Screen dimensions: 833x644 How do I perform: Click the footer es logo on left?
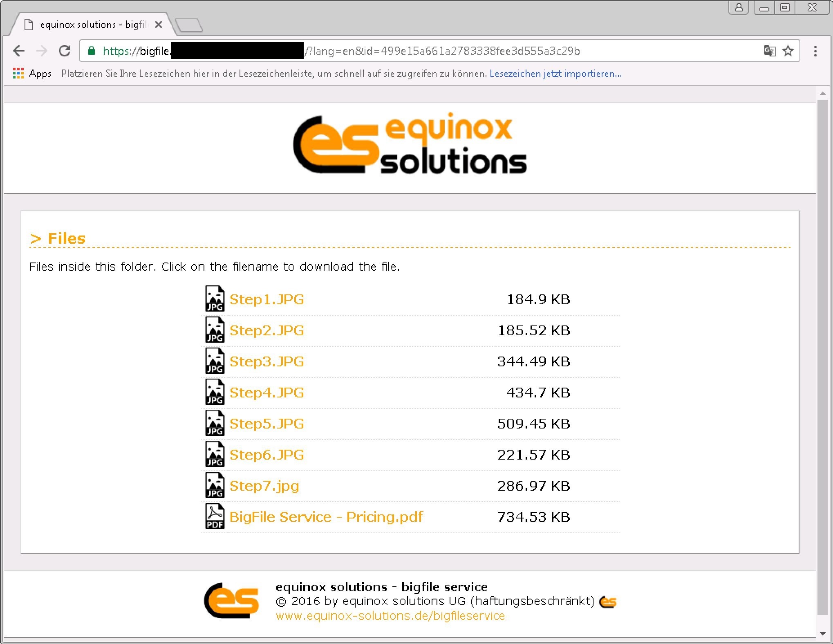pos(231,600)
